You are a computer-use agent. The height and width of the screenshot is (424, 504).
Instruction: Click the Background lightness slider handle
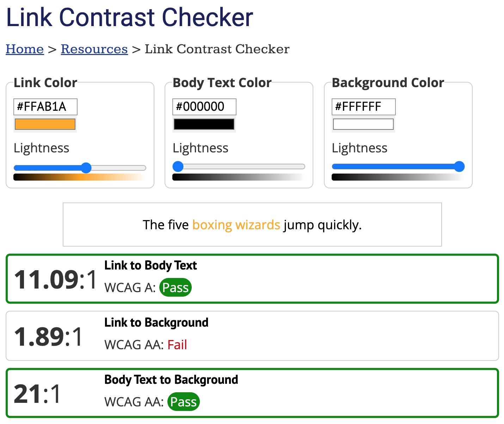pyautogui.click(x=459, y=166)
